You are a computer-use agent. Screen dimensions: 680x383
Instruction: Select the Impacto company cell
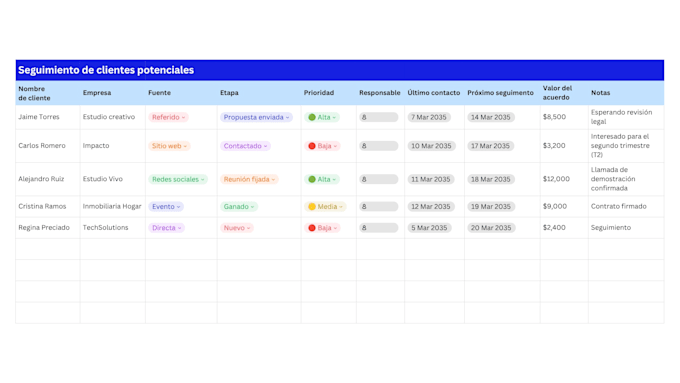(113, 146)
